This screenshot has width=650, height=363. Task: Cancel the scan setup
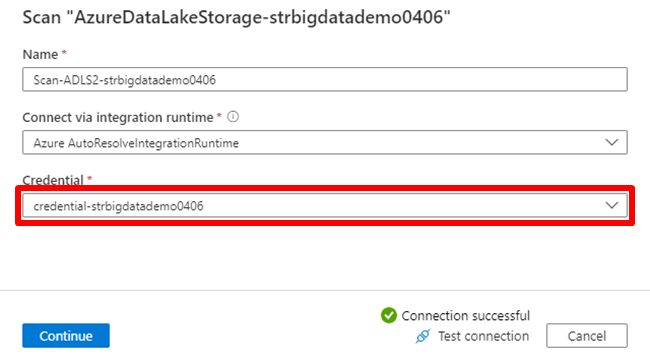pyautogui.click(x=587, y=336)
